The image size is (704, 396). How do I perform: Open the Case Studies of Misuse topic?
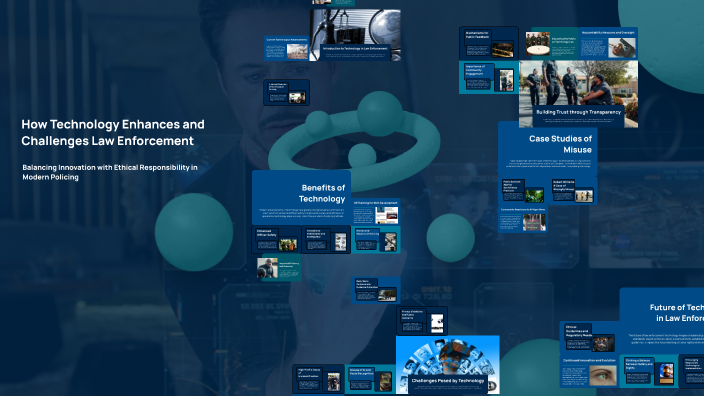click(547, 149)
